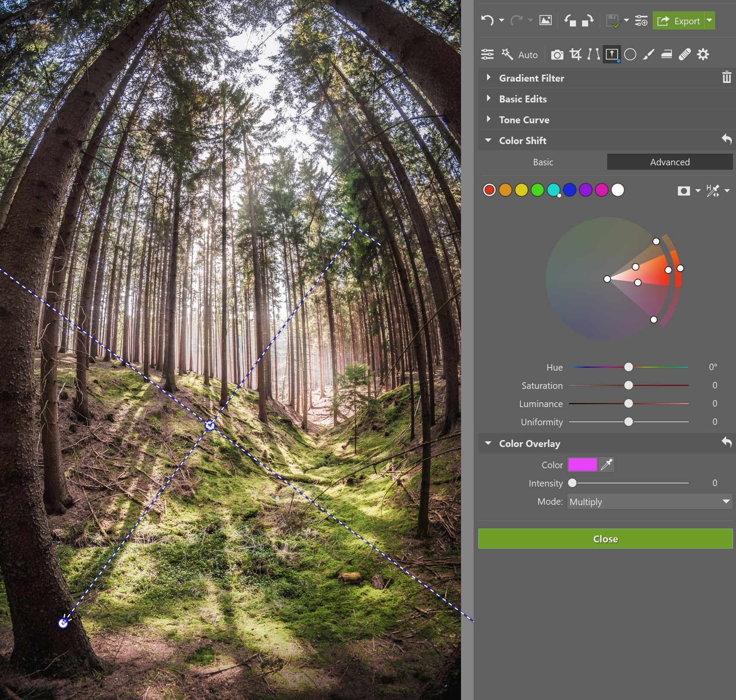
Task: Delete the Gradient Filter with trash icon
Action: coord(726,77)
